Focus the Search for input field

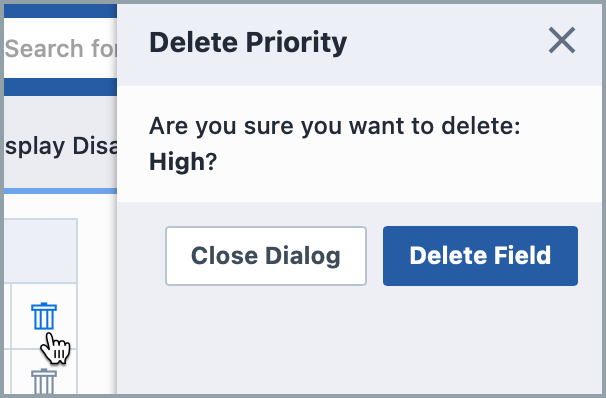61,48
